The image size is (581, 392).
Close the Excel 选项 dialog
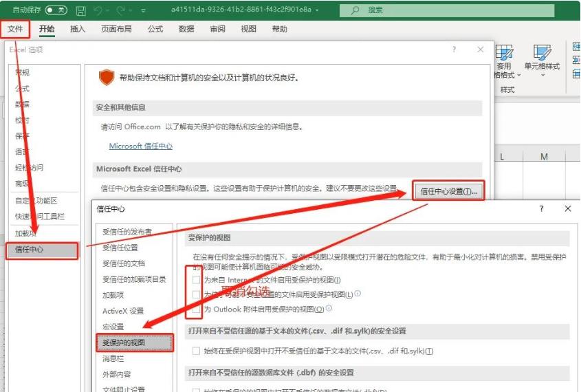[x=481, y=50]
